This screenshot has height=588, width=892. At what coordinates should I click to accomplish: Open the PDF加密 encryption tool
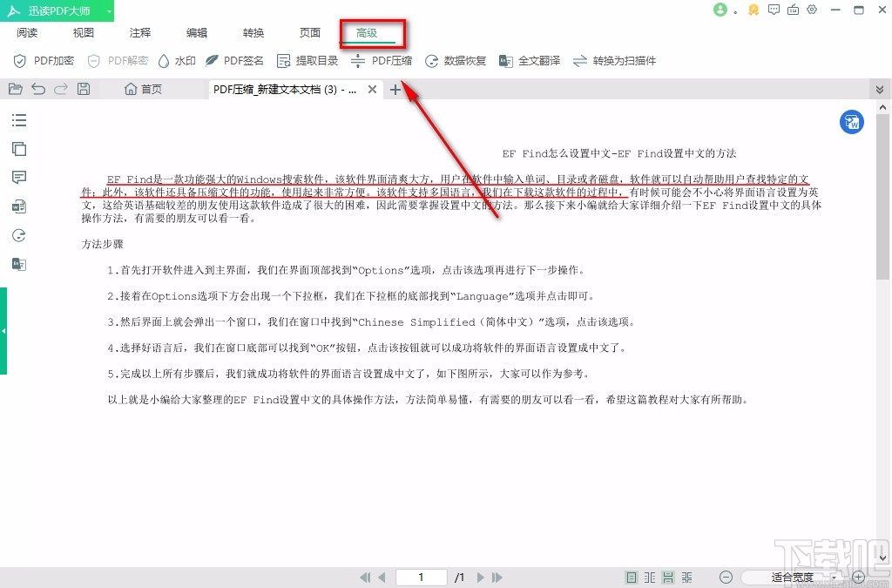(x=38, y=60)
